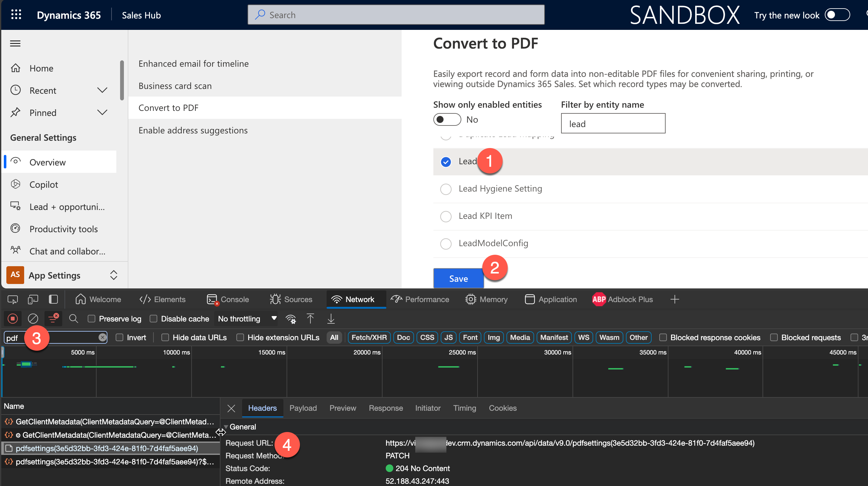Check Hide data URLs

pyautogui.click(x=165, y=337)
